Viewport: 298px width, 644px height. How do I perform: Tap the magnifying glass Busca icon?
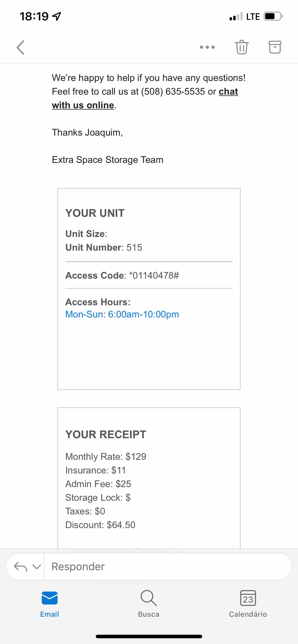(x=149, y=598)
